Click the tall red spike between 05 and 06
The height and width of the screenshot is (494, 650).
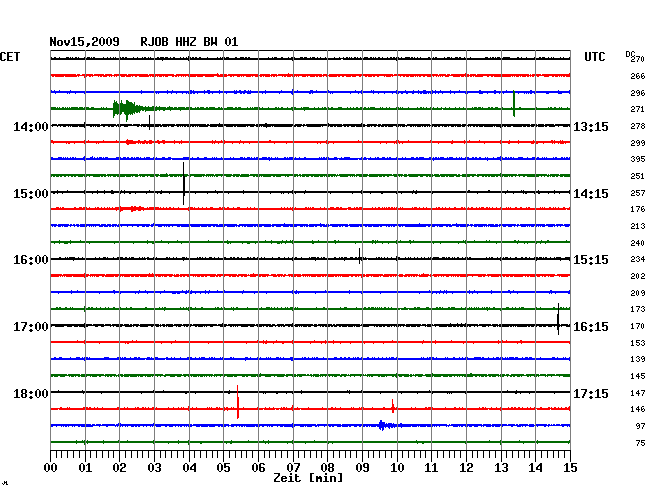238,402
